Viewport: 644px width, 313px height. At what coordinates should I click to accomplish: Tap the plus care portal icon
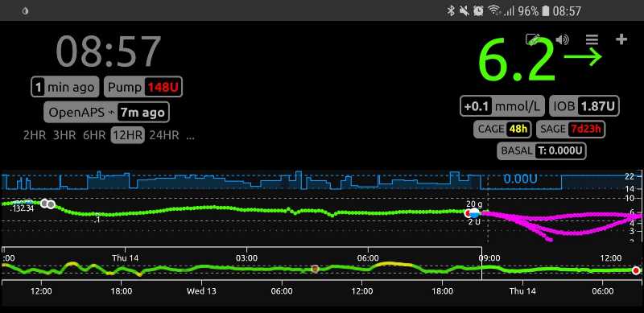point(621,39)
